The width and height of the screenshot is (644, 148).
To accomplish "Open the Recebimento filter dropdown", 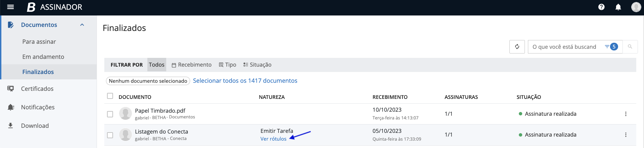I will tap(191, 65).
